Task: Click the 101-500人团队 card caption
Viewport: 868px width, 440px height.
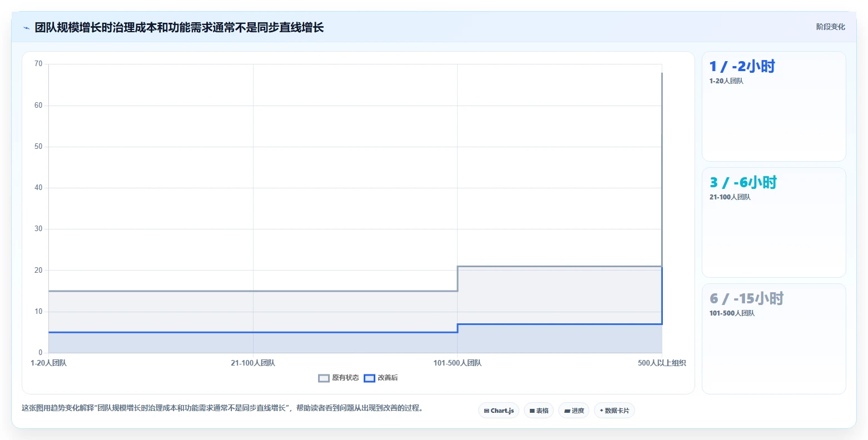Action: click(x=732, y=313)
